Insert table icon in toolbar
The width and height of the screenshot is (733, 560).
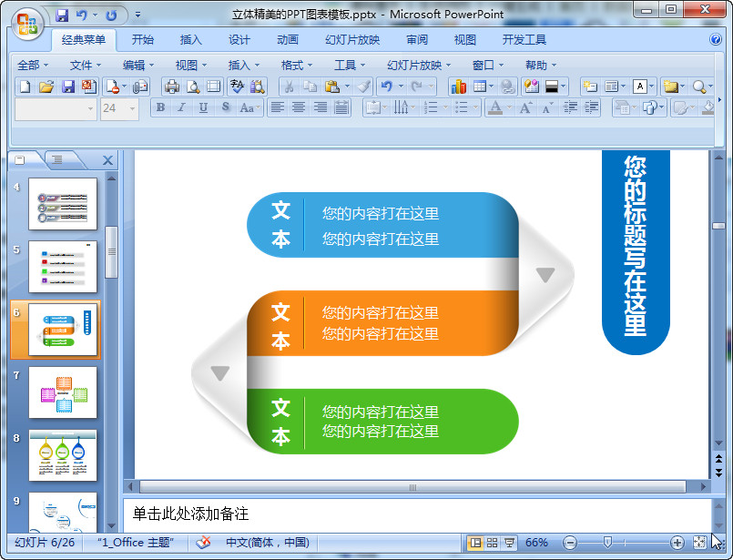[x=480, y=87]
